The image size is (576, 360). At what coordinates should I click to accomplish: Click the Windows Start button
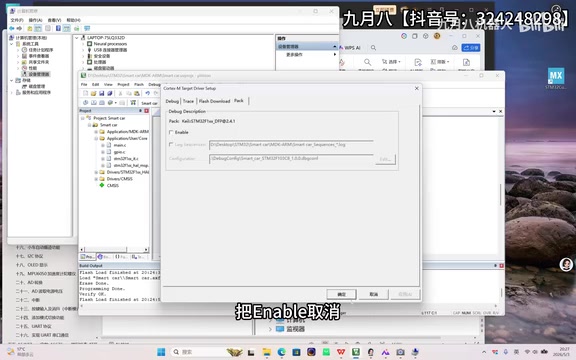[161, 352]
